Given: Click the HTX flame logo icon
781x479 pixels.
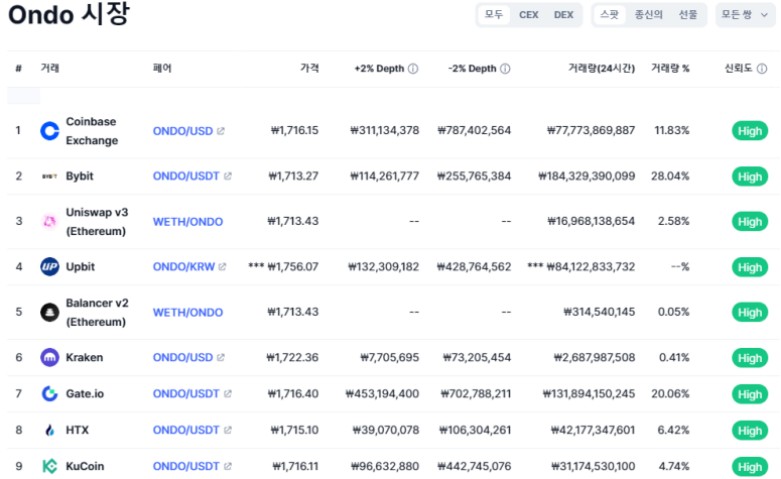Looking at the screenshot, I should click(49, 430).
